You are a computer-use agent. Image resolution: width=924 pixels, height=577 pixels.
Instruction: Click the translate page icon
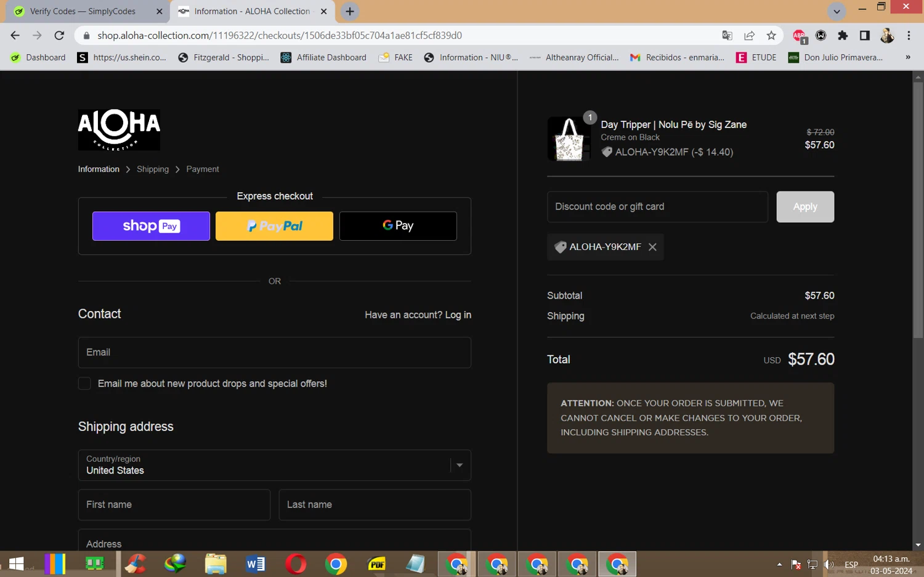[727, 36]
